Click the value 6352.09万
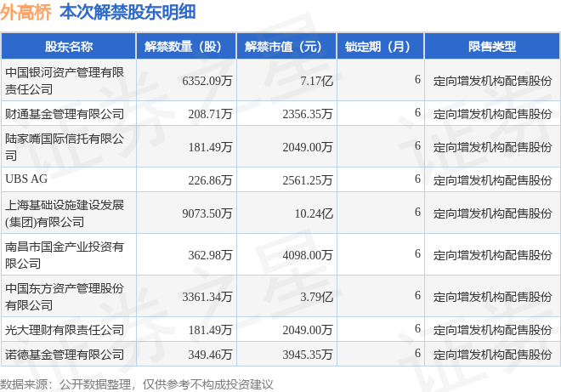The image size is (561, 392). (207, 81)
